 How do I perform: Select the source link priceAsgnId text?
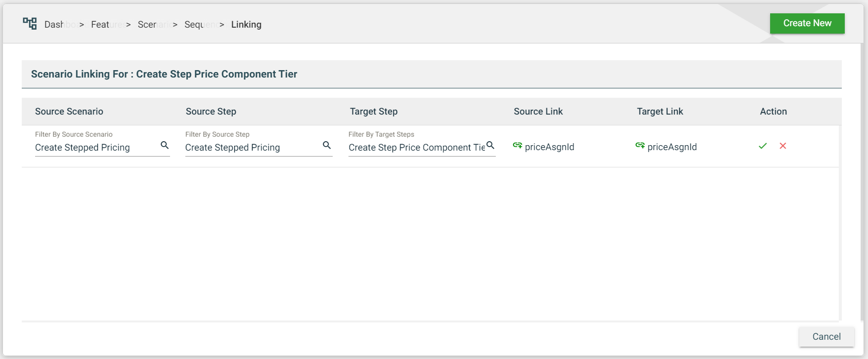[x=550, y=147]
